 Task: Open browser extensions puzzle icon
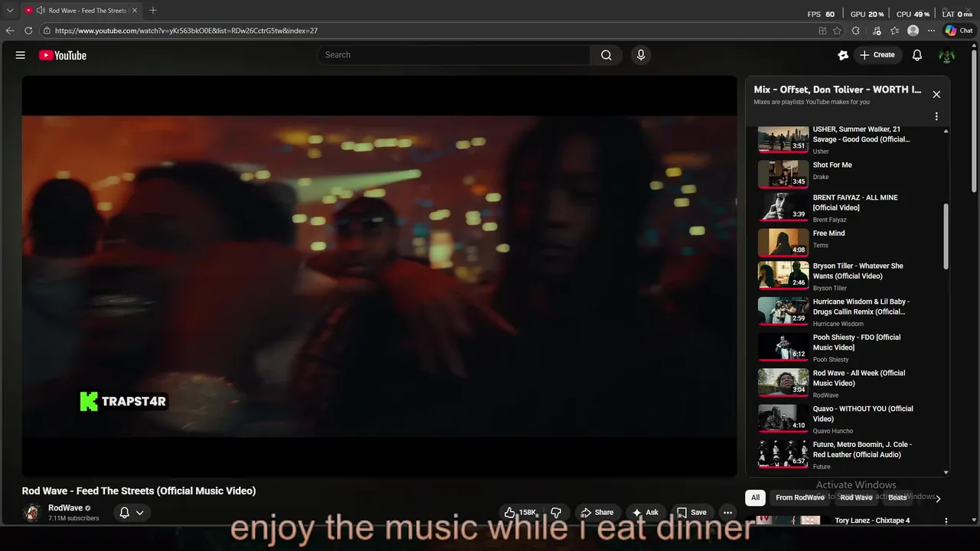point(856,31)
